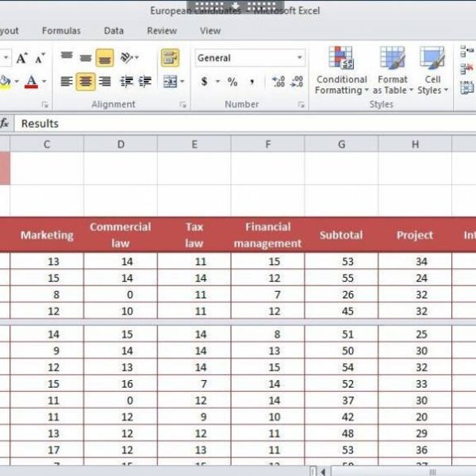Viewport: 476px width, 476px height.
Task: Click the Subtotal header cell
Action: (x=341, y=235)
